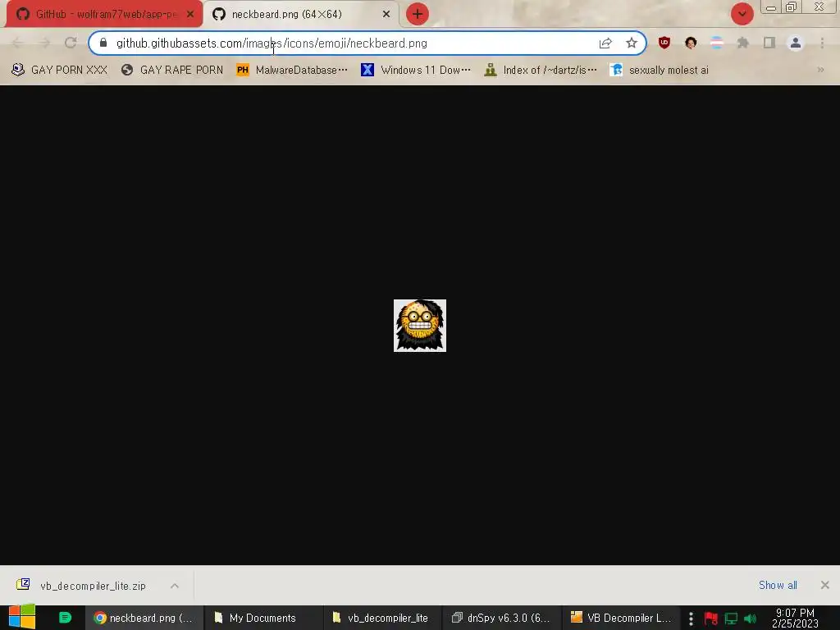Bookmark this page with the star icon

click(632, 43)
